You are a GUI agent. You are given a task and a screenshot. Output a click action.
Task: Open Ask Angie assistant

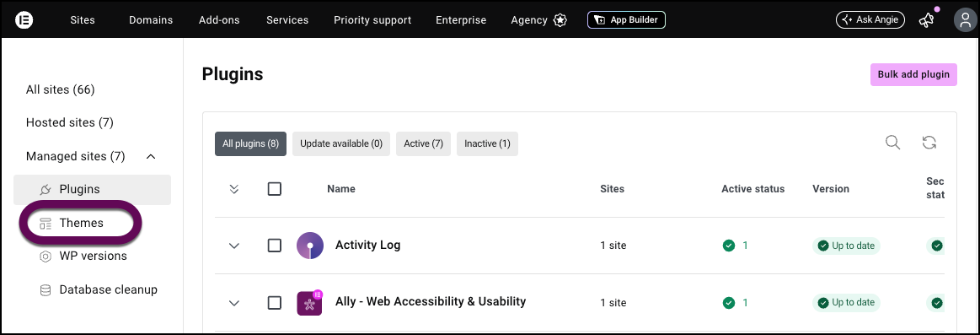[870, 20]
